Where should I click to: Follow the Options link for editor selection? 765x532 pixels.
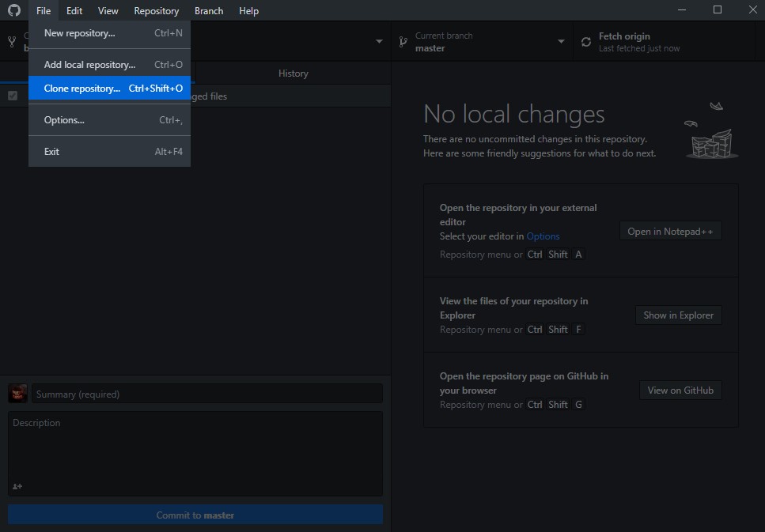(x=543, y=236)
